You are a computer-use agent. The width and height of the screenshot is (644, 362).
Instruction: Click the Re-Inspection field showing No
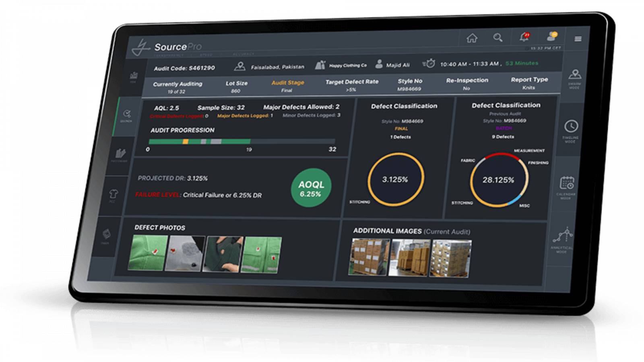(467, 84)
